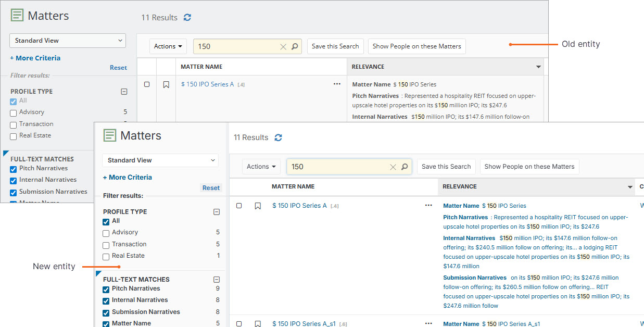Open $ 150 IPO Series A link in old entity
Image resolution: width=644 pixels, height=327 pixels.
pos(208,84)
